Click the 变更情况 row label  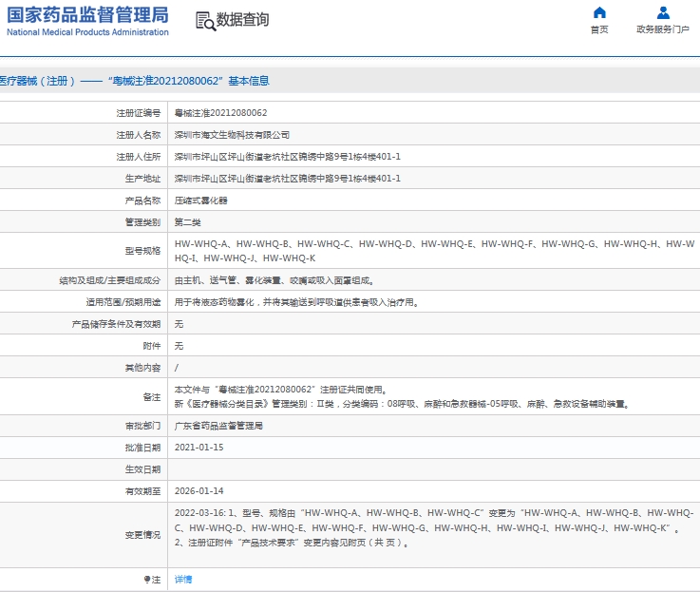point(142,535)
